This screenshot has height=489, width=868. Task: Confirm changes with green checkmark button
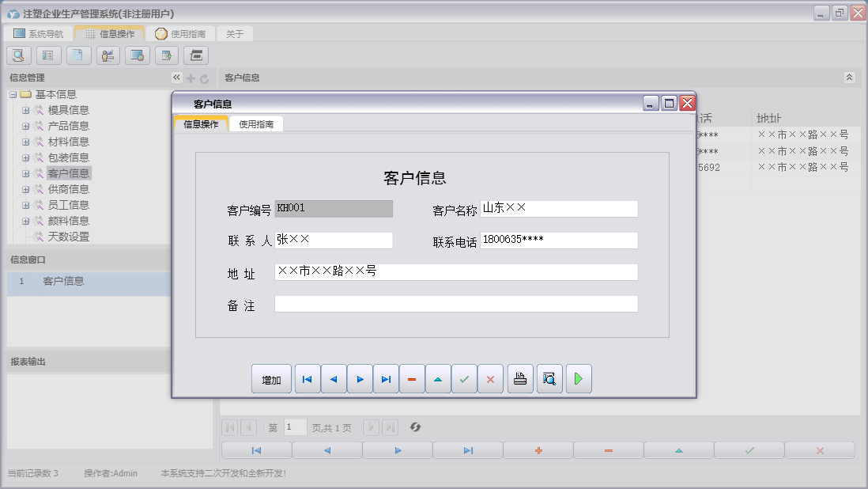[x=464, y=379]
